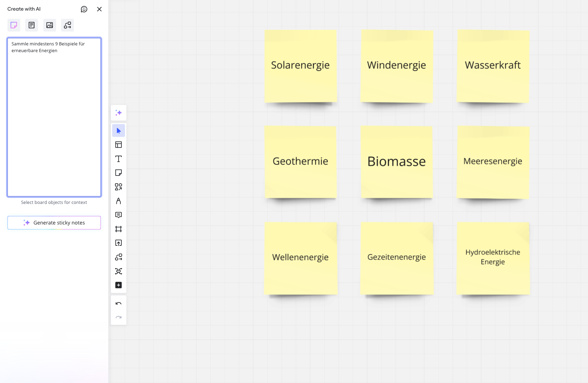
Task: Select the Text tool
Action: point(119,159)
